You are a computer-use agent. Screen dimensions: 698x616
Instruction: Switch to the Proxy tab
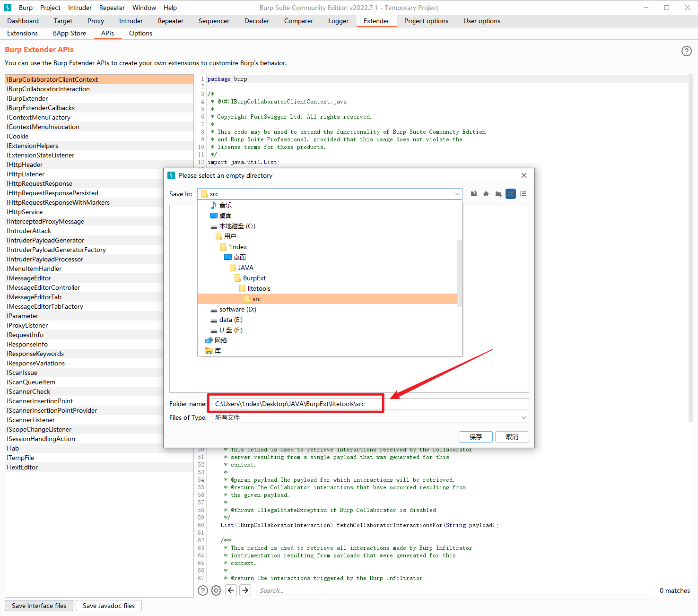[96, 21]
